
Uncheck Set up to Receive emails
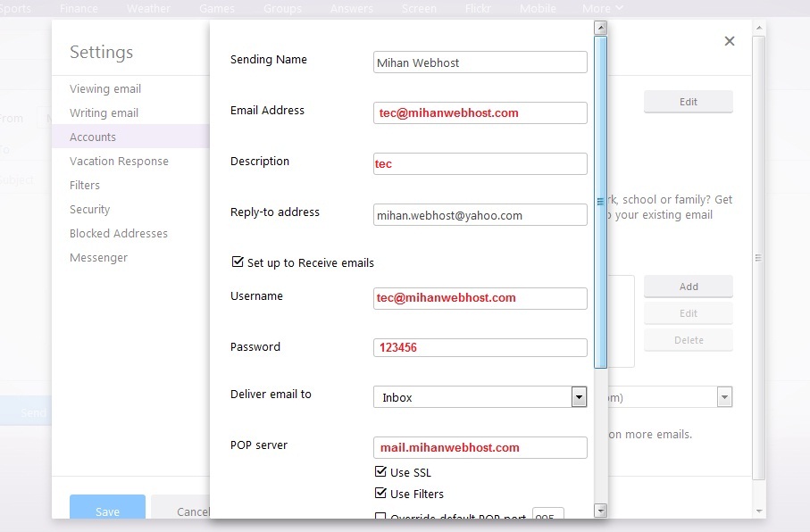238,262
